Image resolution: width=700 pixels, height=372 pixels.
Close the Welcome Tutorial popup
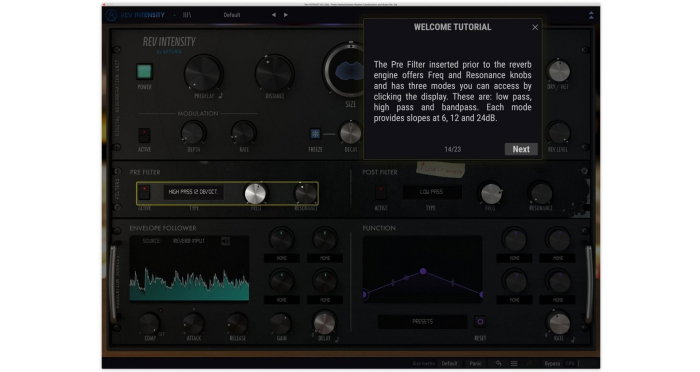(535, 28)
